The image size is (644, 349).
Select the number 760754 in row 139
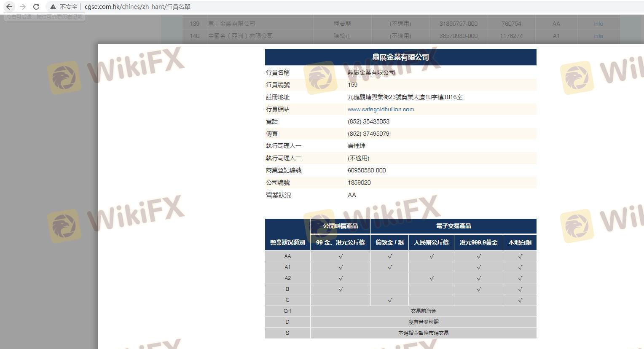[x=511, y=24]
